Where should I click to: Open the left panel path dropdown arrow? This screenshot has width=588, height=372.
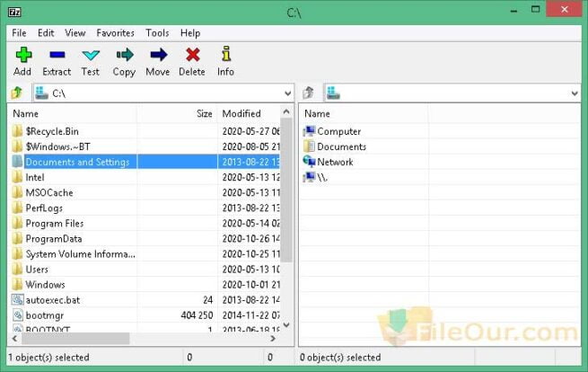[x=287, y=93]
